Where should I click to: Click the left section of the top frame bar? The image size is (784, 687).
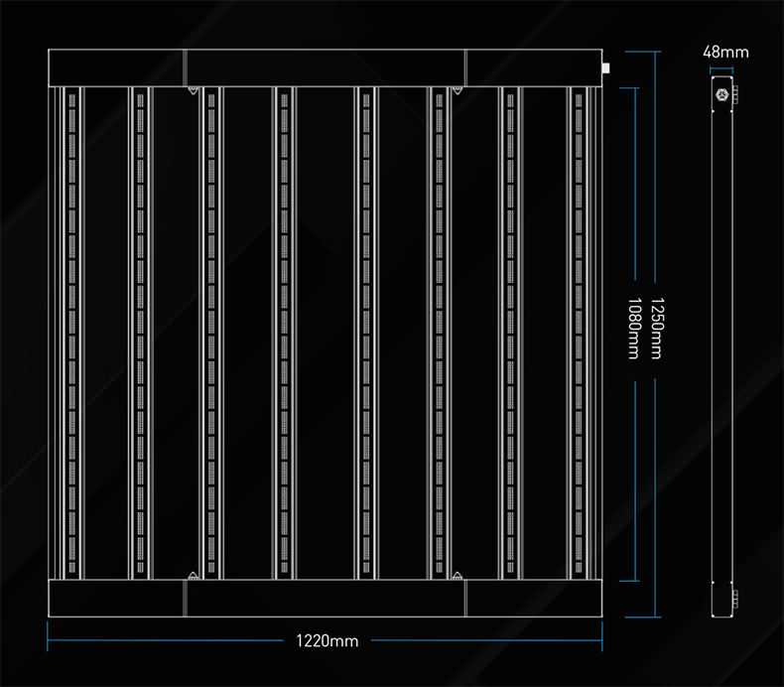click(x=116, y=67)
